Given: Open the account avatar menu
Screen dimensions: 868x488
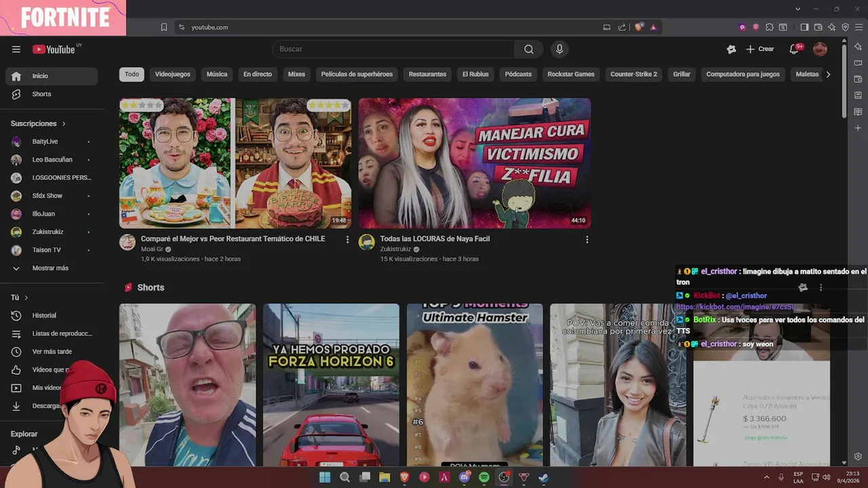Looking at the screenshot, I should pos(820,49).
